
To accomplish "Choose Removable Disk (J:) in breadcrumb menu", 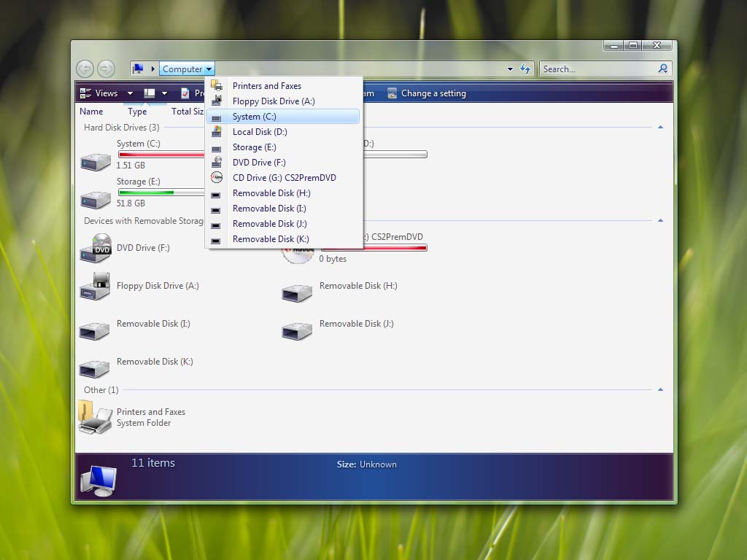I will click(x=284, y=223).
